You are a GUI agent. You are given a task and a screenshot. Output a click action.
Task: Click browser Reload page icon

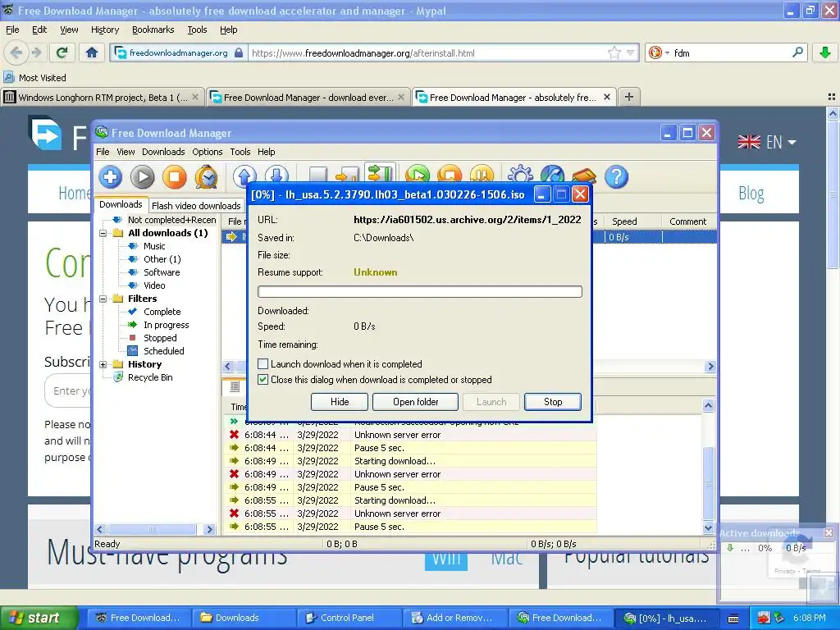62,52
